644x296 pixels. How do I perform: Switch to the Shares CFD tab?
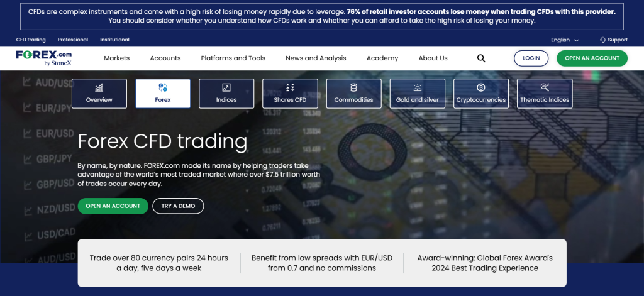pos(290,94)
